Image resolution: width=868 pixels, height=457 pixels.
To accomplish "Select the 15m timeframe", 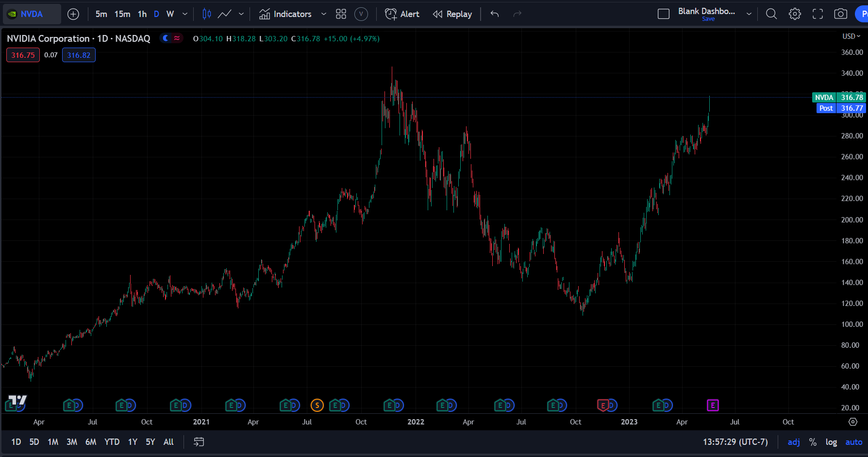I will (122, 14).
